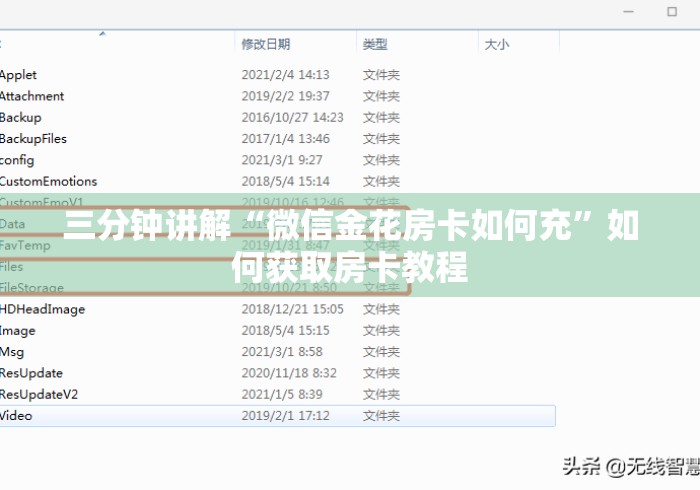The image size is (700, 490).
Task: Minimize the explorer window
Action: coord(628,12)
